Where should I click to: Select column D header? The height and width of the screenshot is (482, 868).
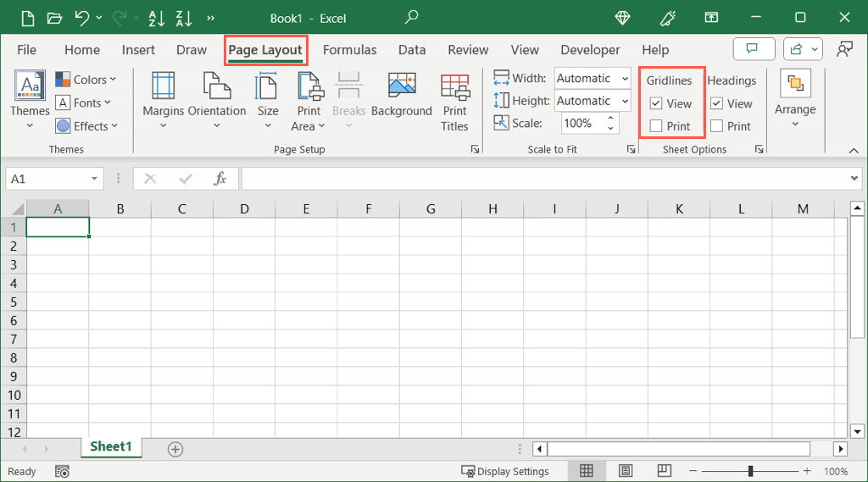click(244, 209)
